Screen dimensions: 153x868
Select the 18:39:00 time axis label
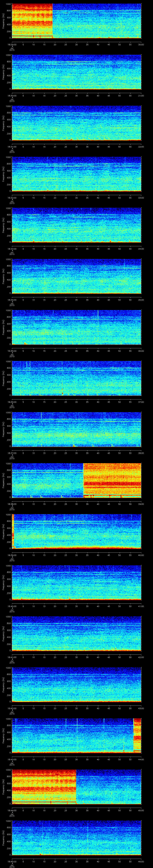pos(12,555)
